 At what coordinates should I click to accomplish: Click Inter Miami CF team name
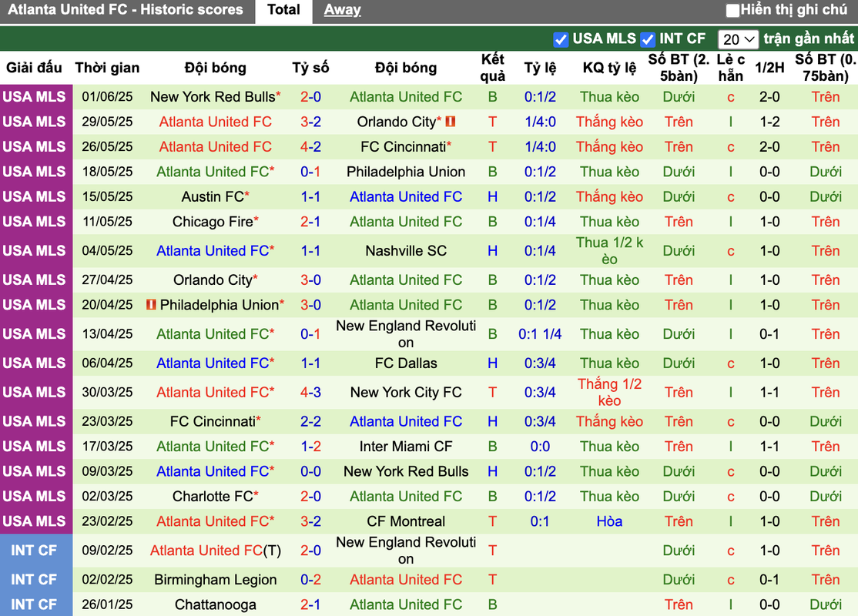click(x=406, y=447)
